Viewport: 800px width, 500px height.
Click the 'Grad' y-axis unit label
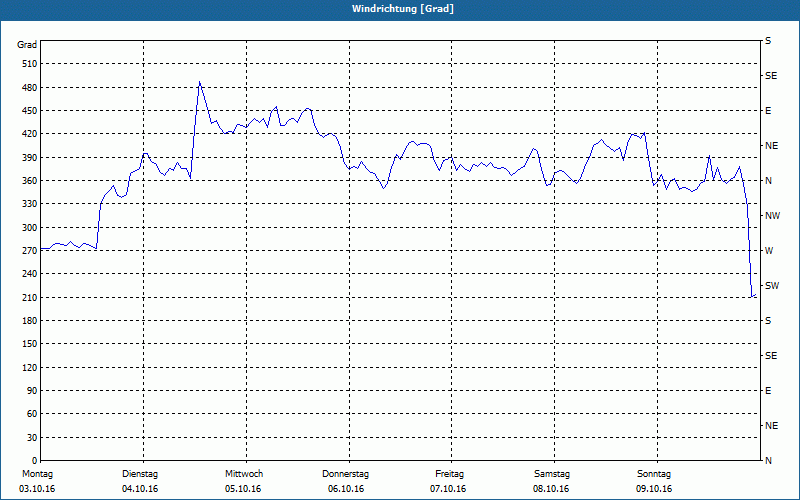point(27,45)
